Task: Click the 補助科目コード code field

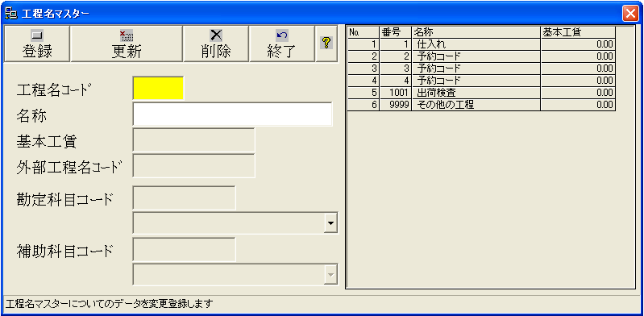Action: tap(185, 249)
